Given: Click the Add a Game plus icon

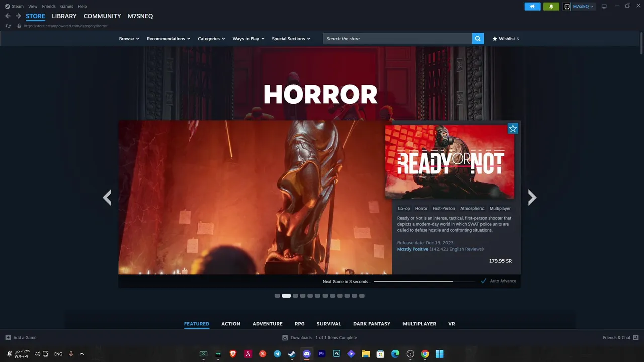Looking at the screenshot, I should [8, 338].
